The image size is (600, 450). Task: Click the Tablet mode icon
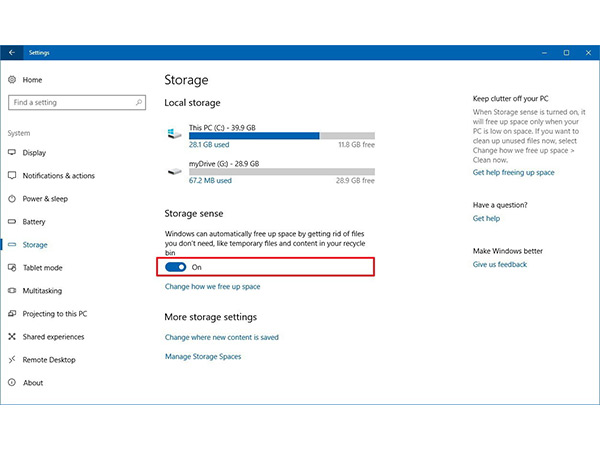pos(12,268)
